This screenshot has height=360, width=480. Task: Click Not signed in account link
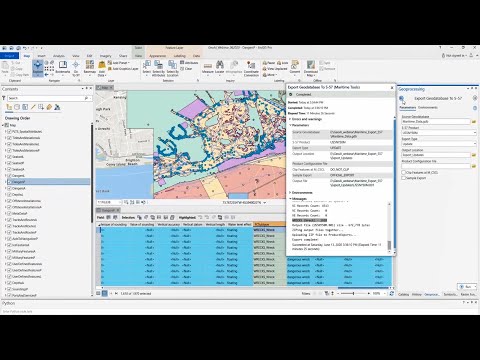point(455,56)
